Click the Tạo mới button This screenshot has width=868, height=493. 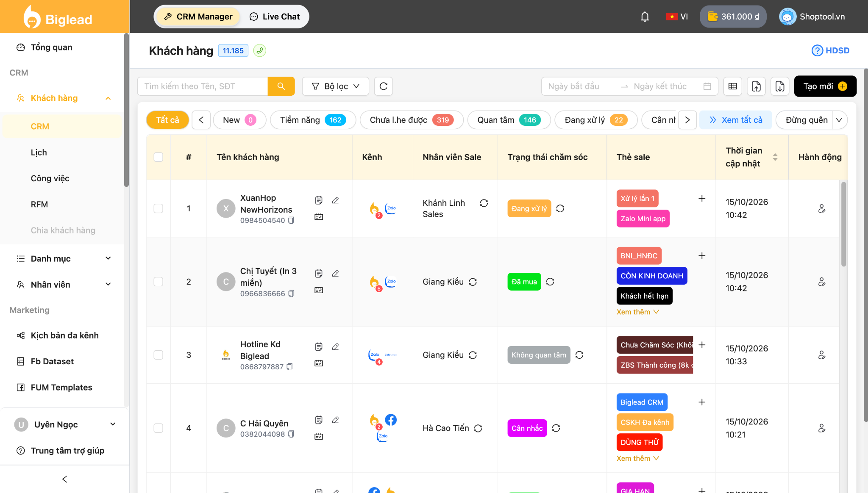coord(825,86)
